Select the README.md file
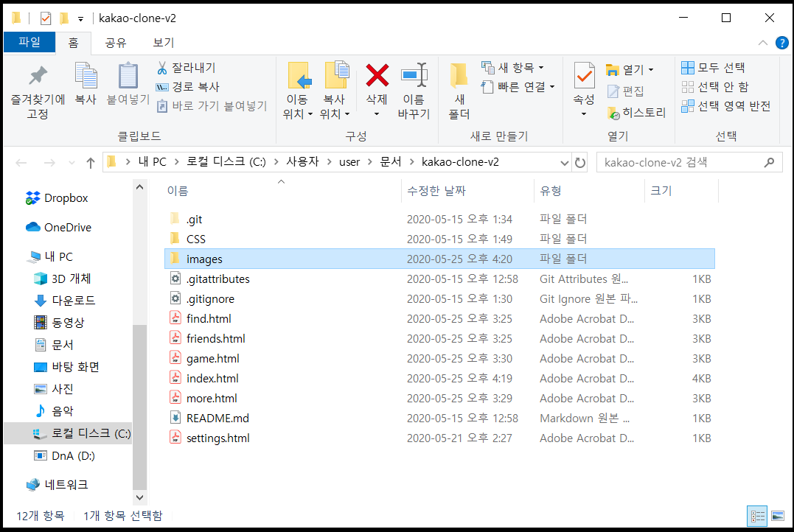794x532 pixels. coord(439,418)
